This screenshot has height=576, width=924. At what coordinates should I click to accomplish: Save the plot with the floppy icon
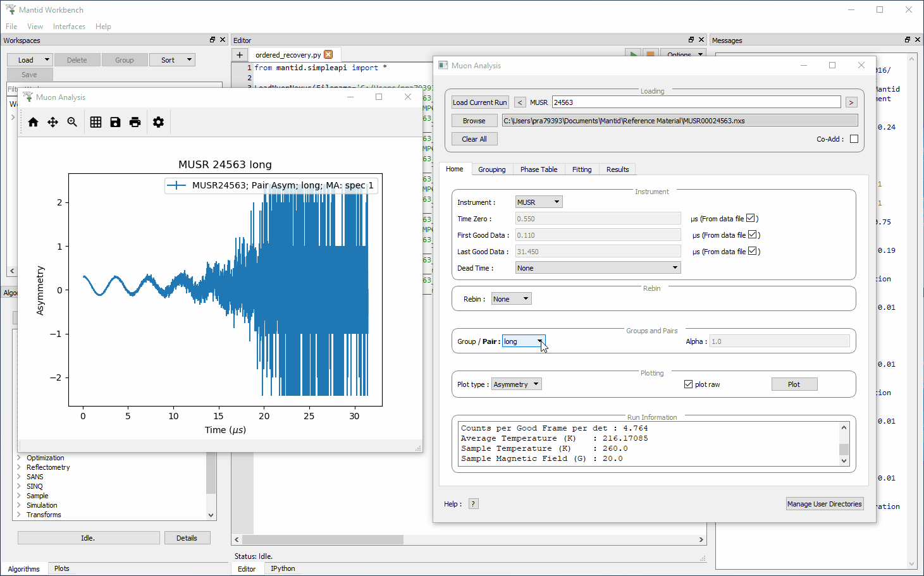click(115, 123)
